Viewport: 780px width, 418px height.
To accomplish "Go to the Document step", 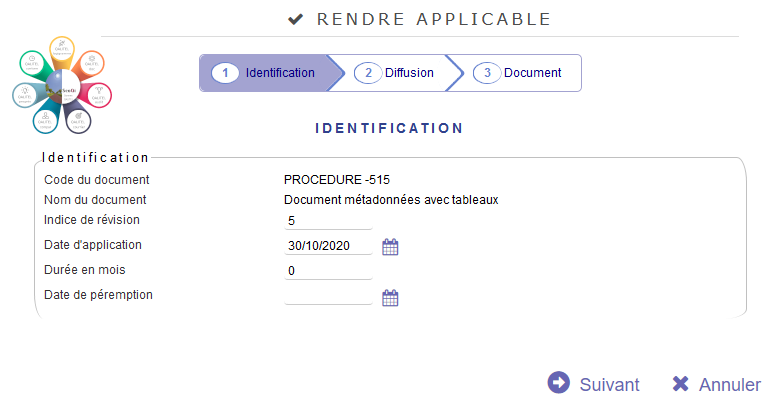I will [517, 73].
